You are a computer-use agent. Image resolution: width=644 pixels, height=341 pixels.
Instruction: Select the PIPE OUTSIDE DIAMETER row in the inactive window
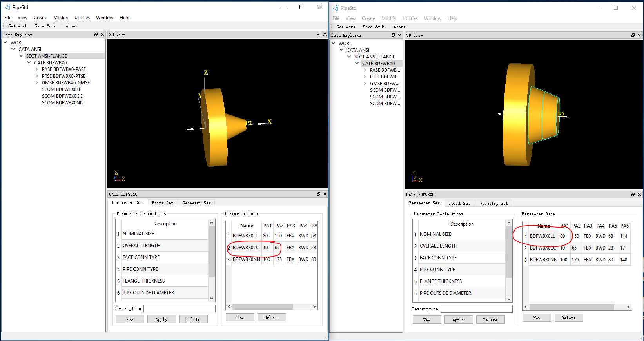[462, 293]
